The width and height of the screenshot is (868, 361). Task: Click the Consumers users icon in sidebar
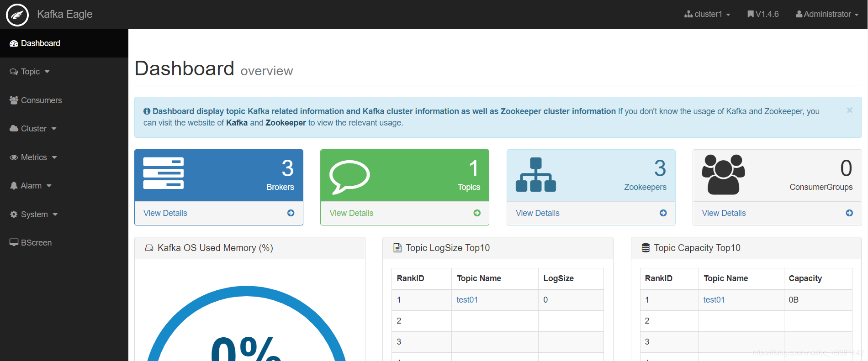(14, 100)
